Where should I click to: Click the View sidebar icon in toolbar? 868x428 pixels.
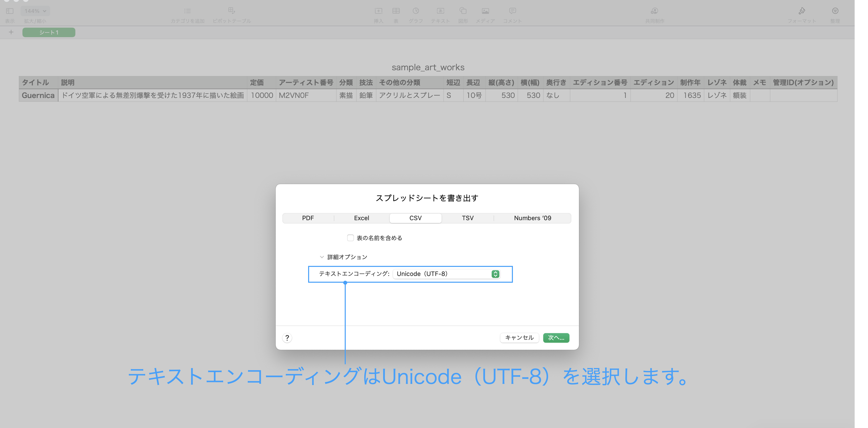(x=10, y=11)
